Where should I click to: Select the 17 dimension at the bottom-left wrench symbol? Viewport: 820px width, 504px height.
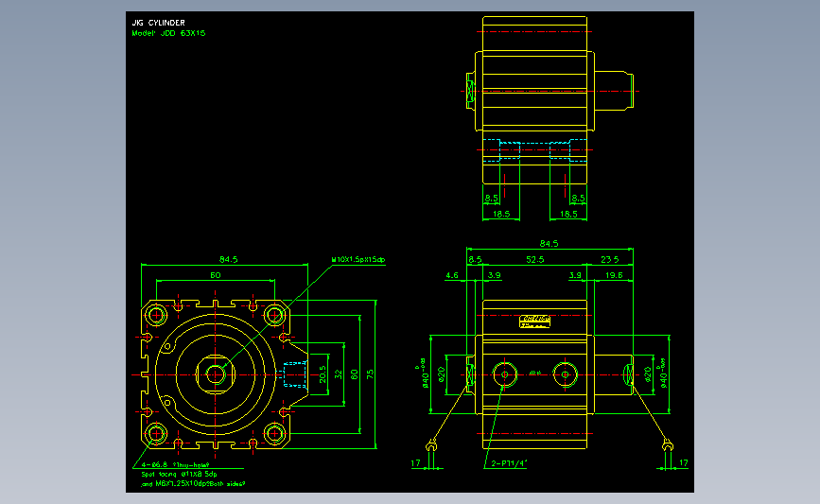click(416, 463)
